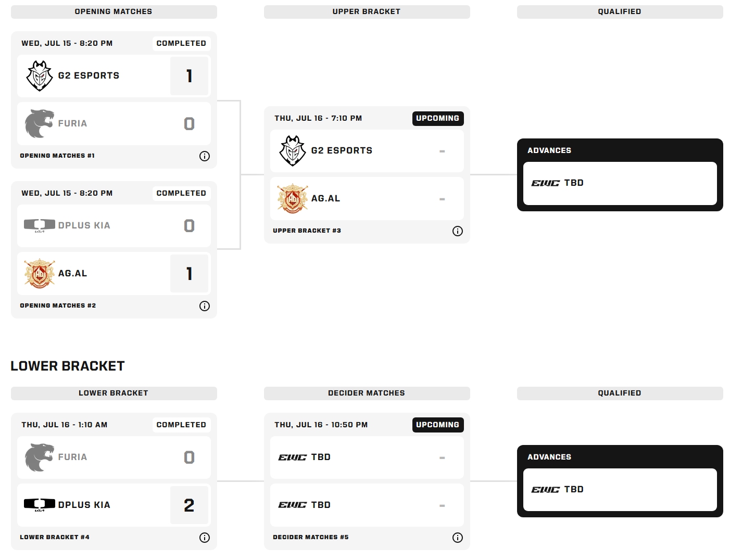The image size is (755, 560).
Task: Open info icon for Opening Matches #1
Action: (x=205, y=156)
